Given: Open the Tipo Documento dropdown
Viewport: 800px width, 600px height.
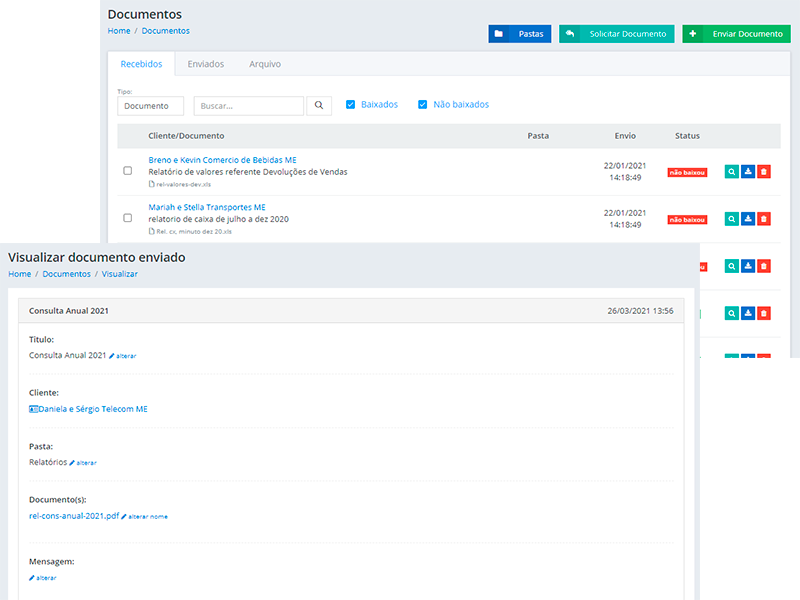Looking at the screenshot, I should (x=150, y=105).
